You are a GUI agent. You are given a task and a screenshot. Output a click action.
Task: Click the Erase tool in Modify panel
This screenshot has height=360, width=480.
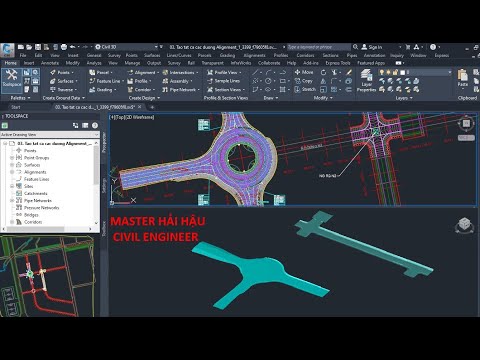point(349,72)
